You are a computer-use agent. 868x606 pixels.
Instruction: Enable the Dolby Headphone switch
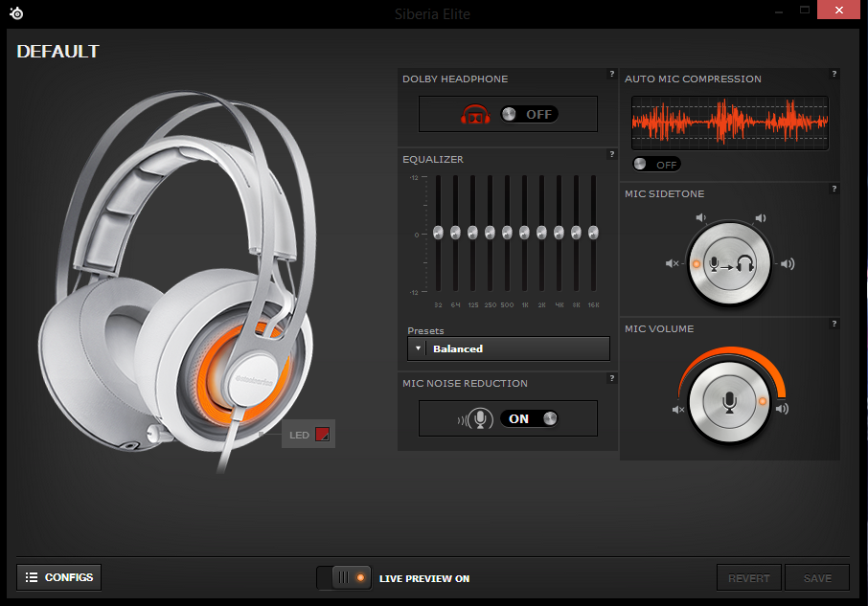pos(528,114)
